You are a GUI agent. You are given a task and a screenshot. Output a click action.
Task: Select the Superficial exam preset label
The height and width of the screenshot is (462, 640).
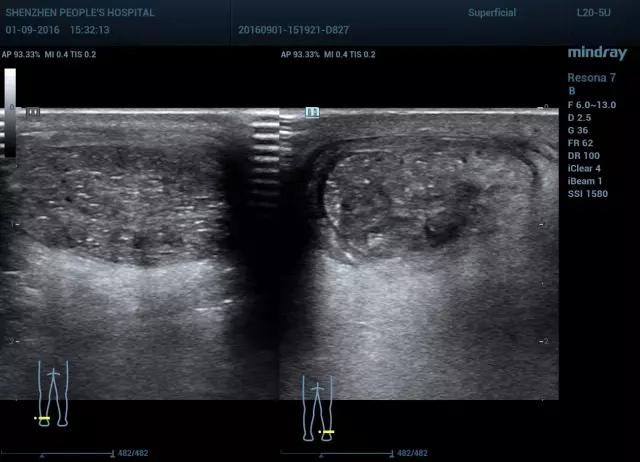[x=493, y=13]
